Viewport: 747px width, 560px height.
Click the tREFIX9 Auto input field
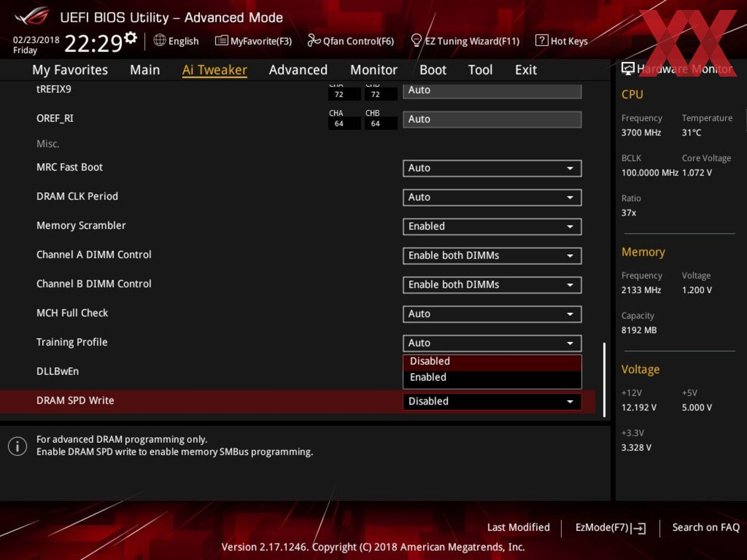click(x=492, y=91)
